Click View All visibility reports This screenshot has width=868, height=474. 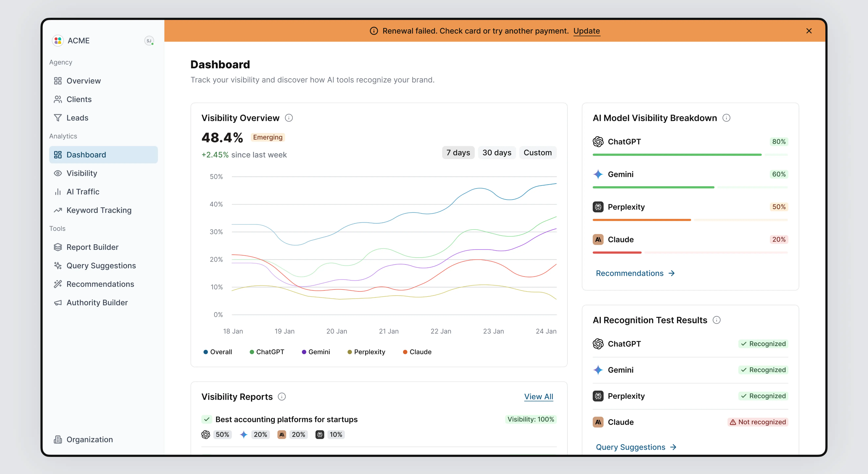538,396
